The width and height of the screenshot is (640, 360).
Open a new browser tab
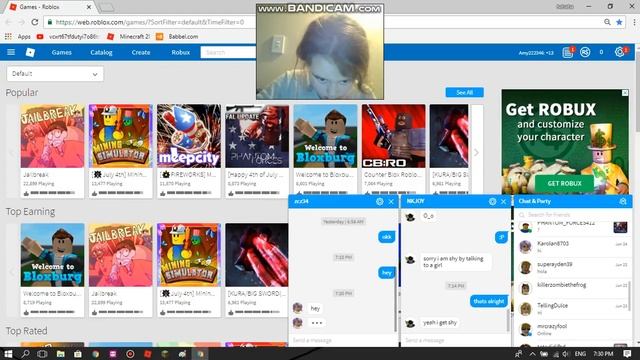coord(106,7)
